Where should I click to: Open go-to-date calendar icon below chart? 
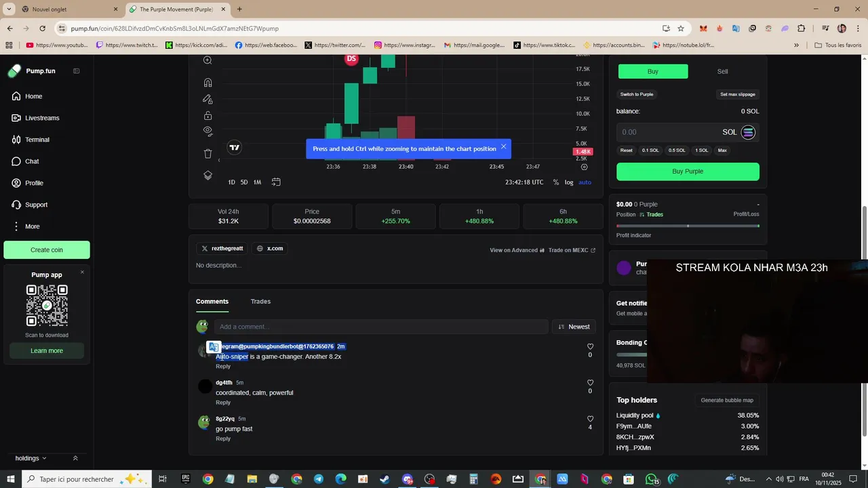click(x=276, y=182)
